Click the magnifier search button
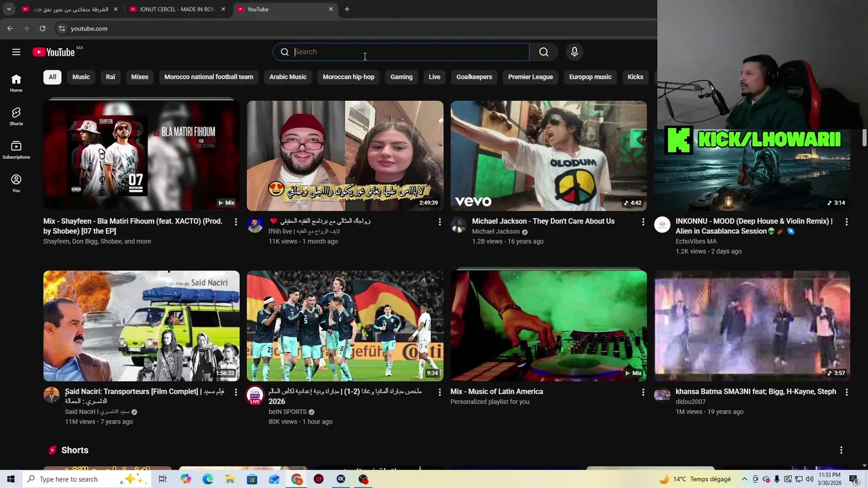The height and width of the screenshot is (488, 868). click(544, 52)
